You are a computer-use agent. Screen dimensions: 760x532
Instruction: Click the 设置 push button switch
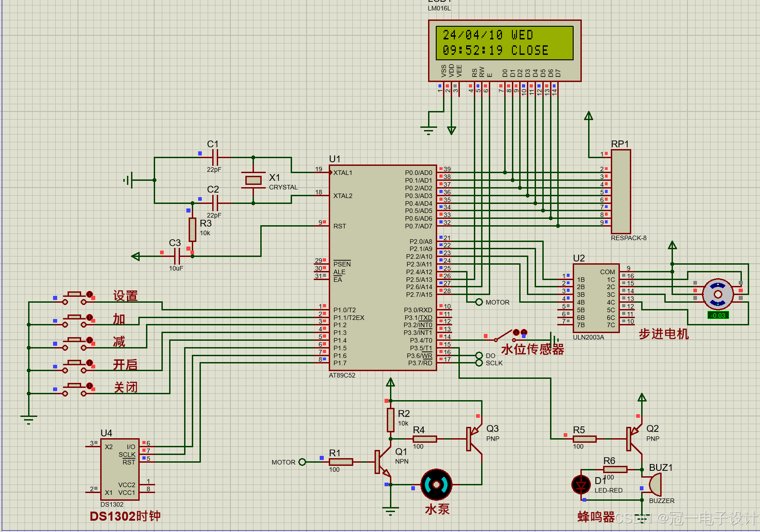[74, 298]
